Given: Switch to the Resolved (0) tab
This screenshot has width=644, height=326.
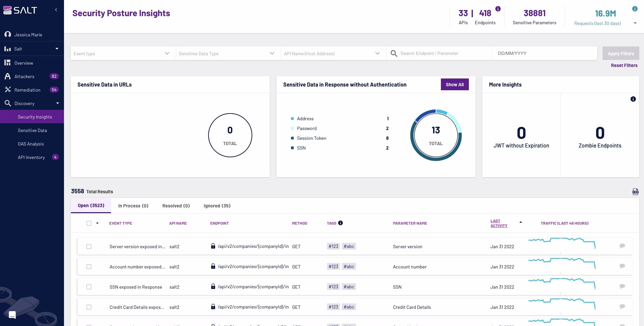Looking at the screenshot, I should [176, 206].
